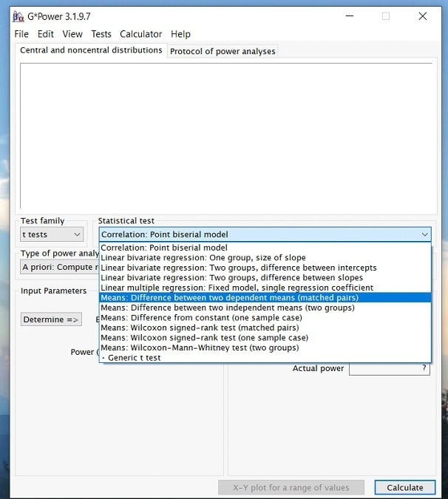Select Means: Difference between two independent means
Screen dimensions: 448x499
click(227, 308)
